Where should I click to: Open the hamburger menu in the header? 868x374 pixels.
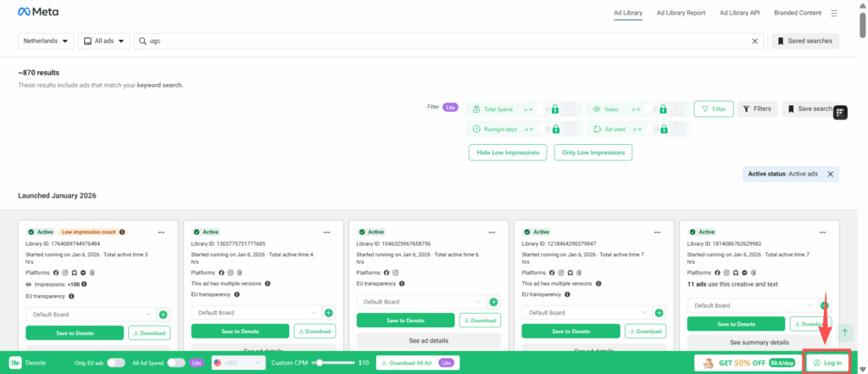pyautogui.click(x=834, y=13)
